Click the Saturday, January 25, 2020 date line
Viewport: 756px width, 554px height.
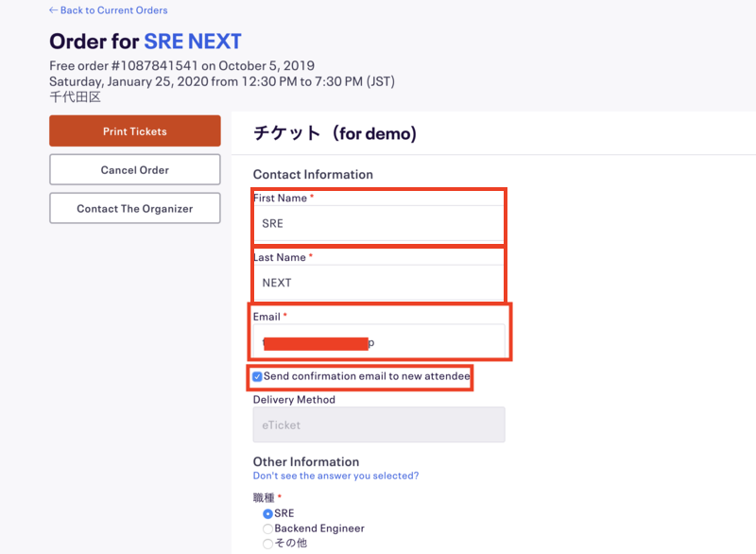222,81
